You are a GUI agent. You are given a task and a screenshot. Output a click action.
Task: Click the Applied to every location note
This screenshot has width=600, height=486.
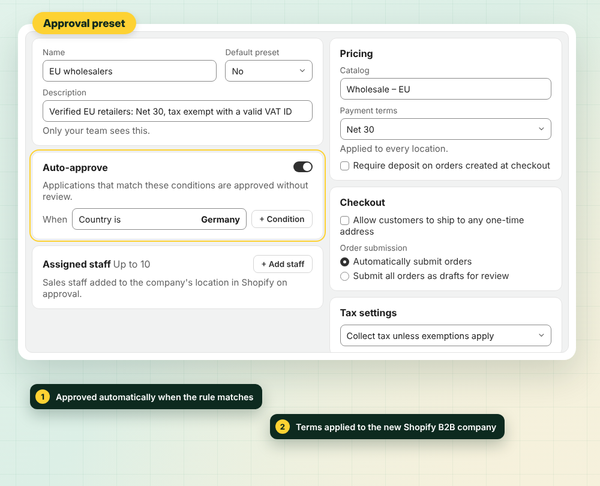tap(394, 149)
